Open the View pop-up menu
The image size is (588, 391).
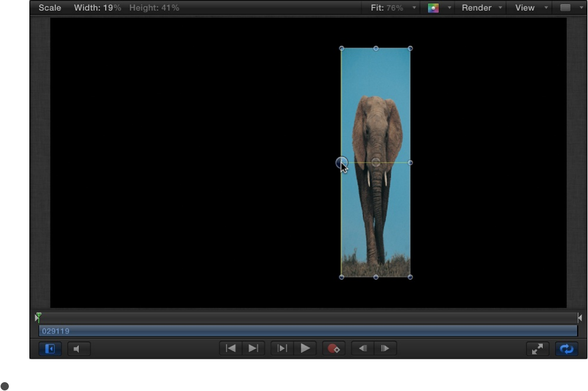(x=531, y=8)
